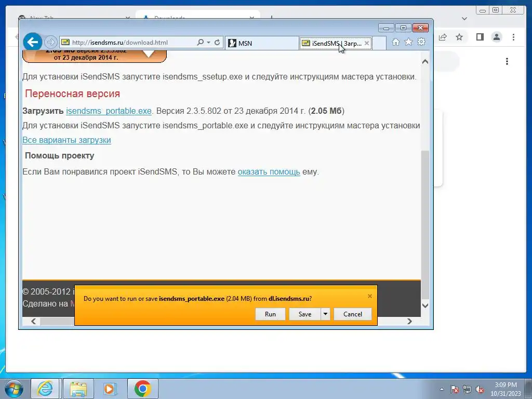This screenshot has width=532, height=399.
Task: Click the muted volume tray icon
Action: click(480, 389)
